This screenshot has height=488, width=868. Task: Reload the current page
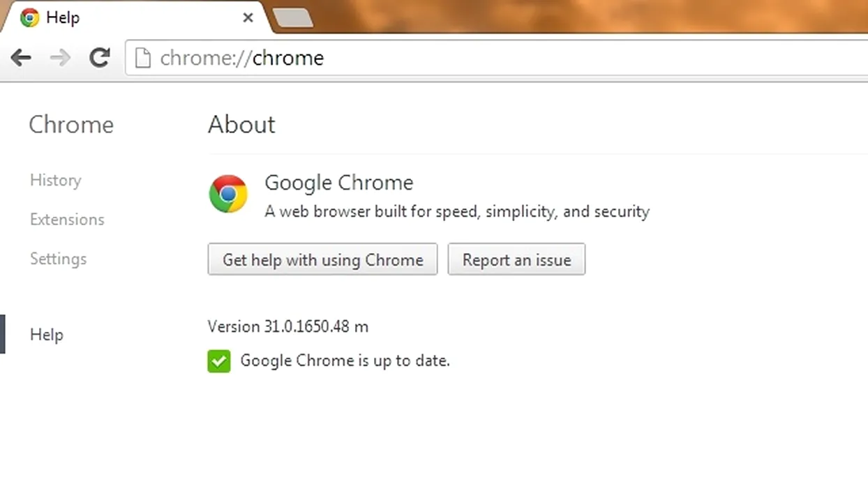tap(100, 57)
